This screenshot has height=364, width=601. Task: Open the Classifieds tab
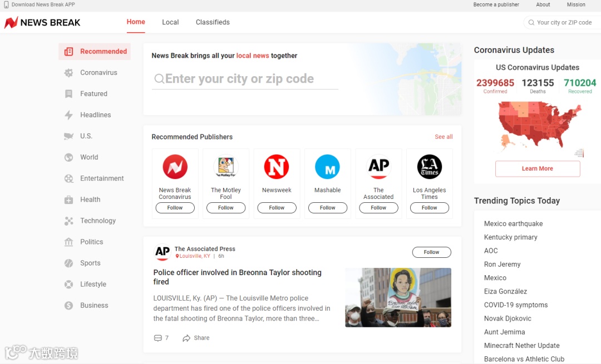[x=213, y=22]
